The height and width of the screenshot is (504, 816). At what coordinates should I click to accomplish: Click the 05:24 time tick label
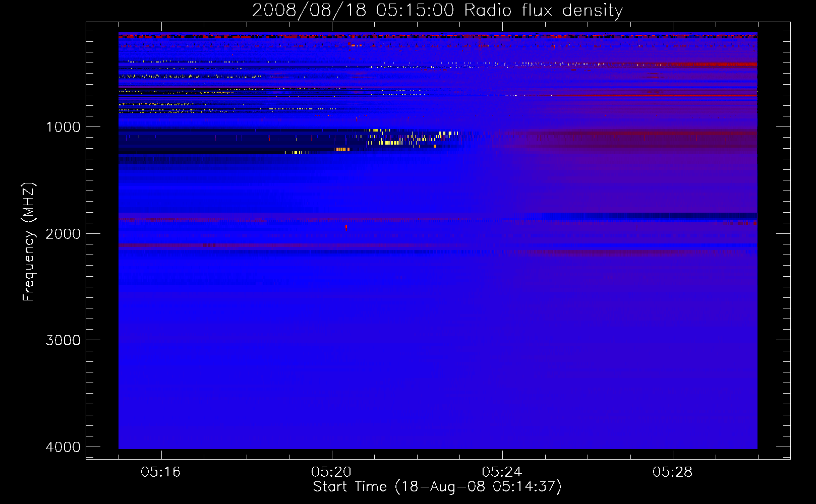coord(502,472)
